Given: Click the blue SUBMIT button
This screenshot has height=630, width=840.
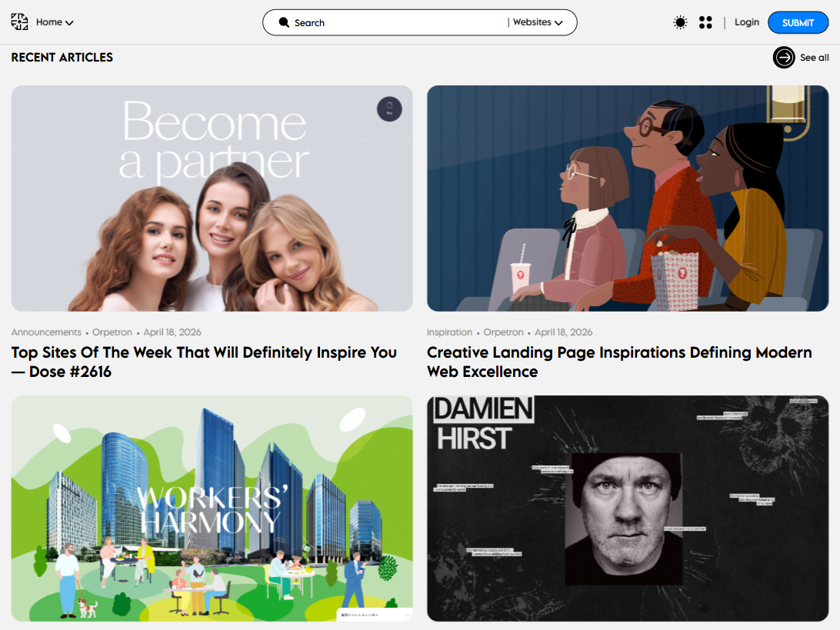Looking at the screenshot, I should click(x=798, y=22).
